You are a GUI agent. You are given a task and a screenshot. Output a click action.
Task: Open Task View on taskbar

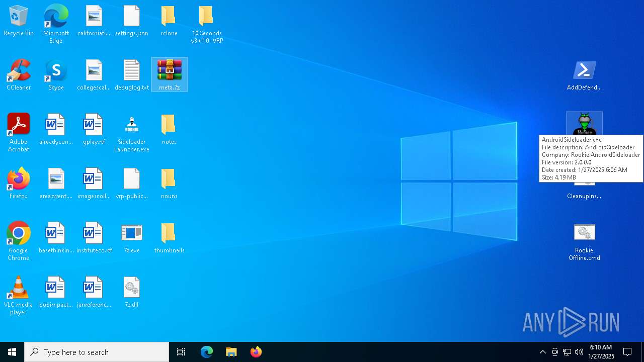[x=181, y=352]
